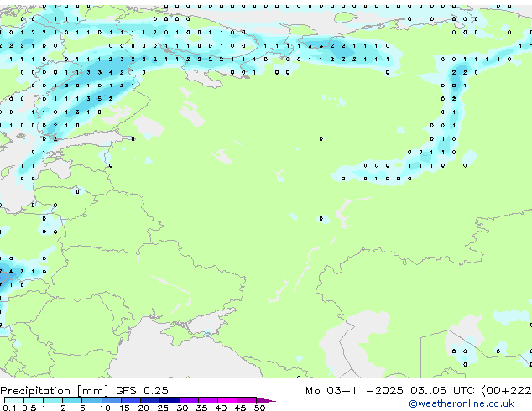
Task: Pick the 0.5–1 mm legend swatch
Action: 34,400
